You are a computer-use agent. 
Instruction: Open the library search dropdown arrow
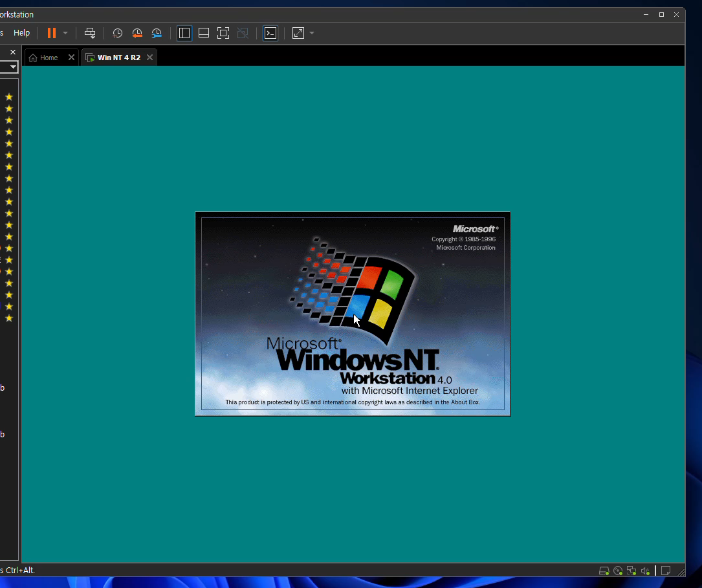[14, 67]
